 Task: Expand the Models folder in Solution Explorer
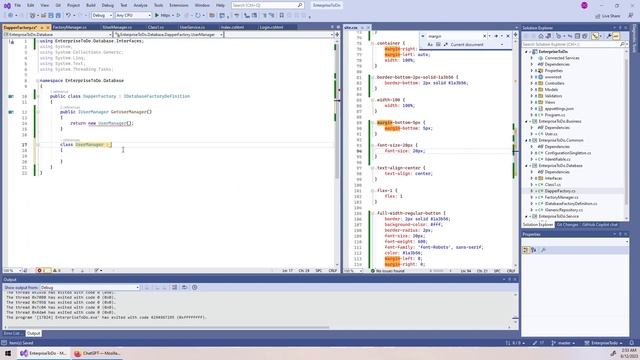[532, 89]
